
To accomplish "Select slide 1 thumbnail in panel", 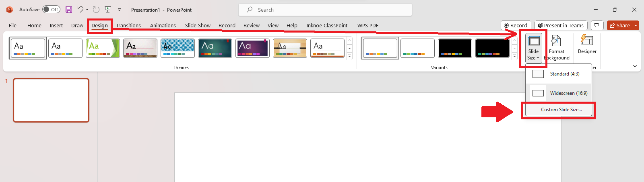I will pos(51,100).
